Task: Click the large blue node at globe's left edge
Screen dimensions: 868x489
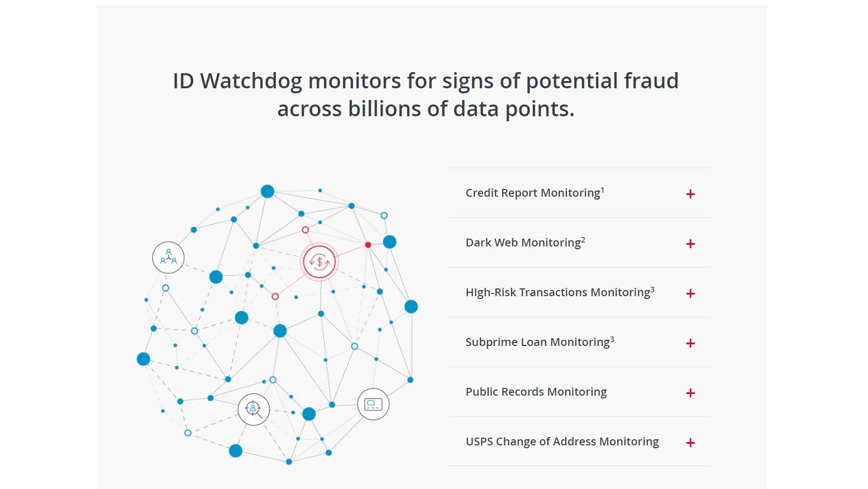Action: (144, 359)
